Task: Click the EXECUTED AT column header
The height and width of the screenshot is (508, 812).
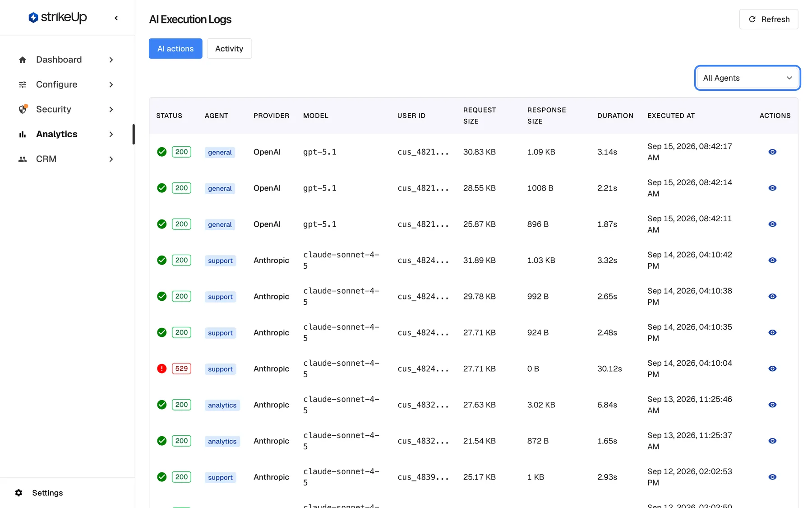Action: coord(671,116)
